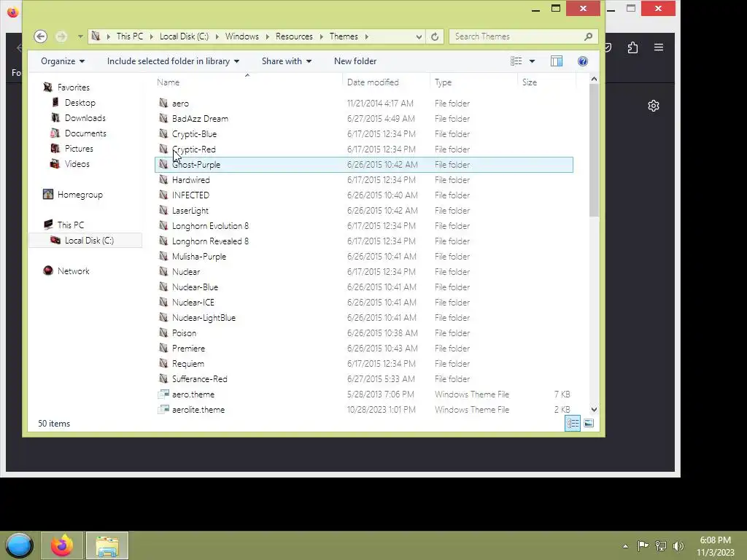
Task: Click the file list vertical scrollbar thumb
Action: (594, 151)
